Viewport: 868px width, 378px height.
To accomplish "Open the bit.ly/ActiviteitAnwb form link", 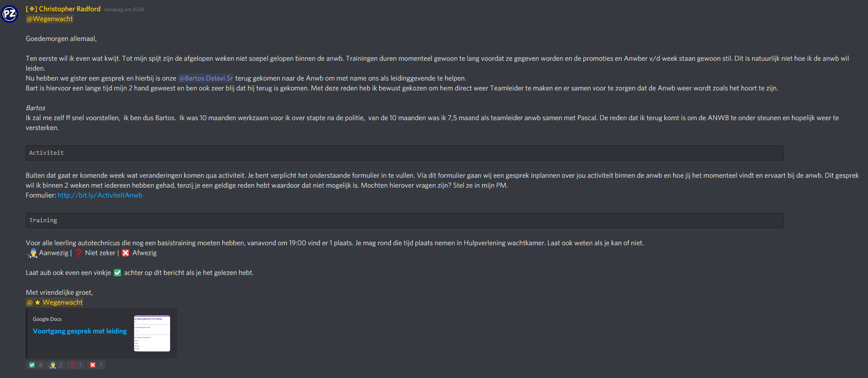I will pyautogui.click(x=100, y=195).
